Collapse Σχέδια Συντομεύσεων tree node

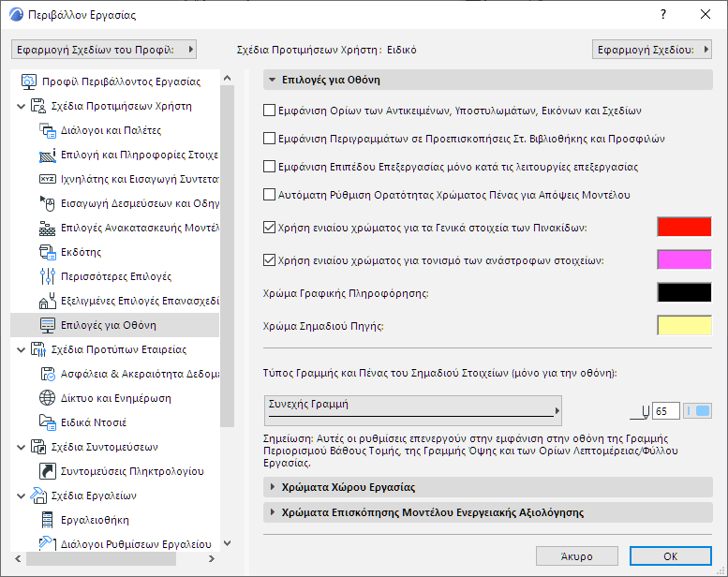[x=21, y=448]
